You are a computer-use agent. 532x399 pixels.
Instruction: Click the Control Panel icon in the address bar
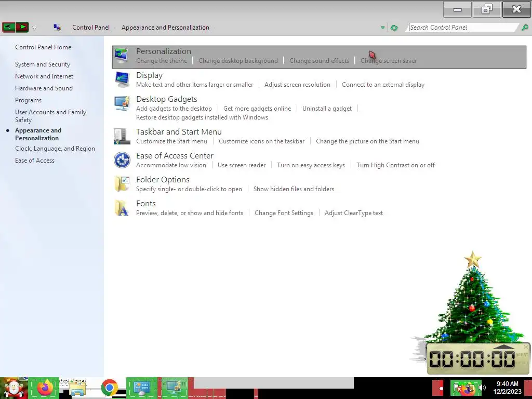pos(57,27)
